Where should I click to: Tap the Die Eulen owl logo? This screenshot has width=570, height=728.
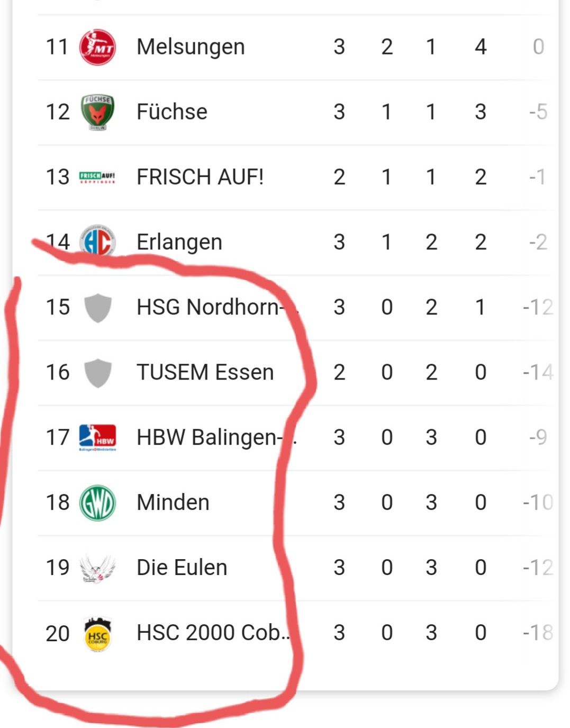[x=97, y=568]
